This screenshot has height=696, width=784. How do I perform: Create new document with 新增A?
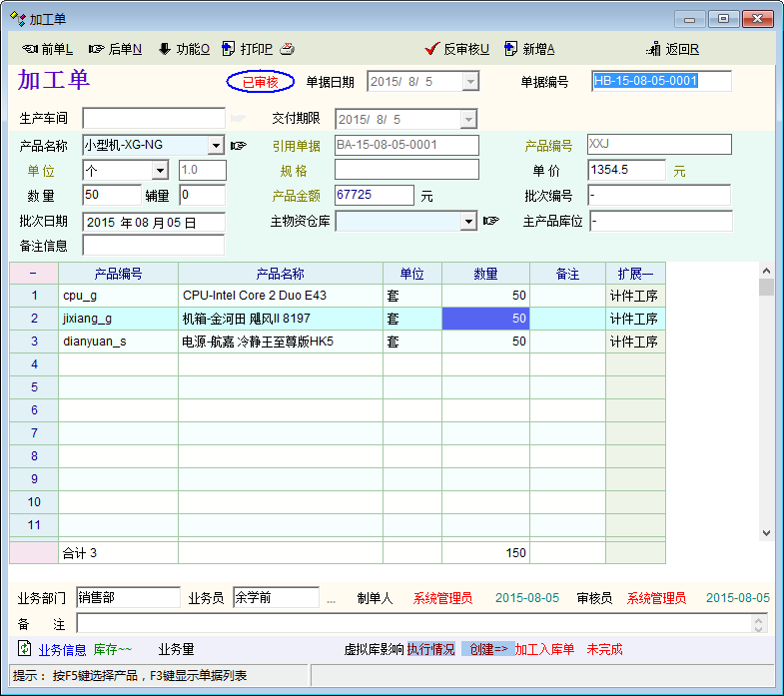(529, 49)
